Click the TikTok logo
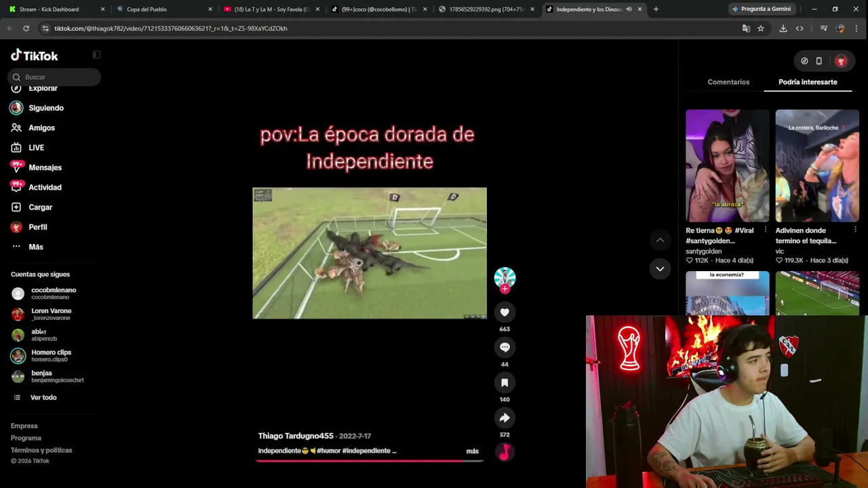The image size is (868, 488). 35,56
